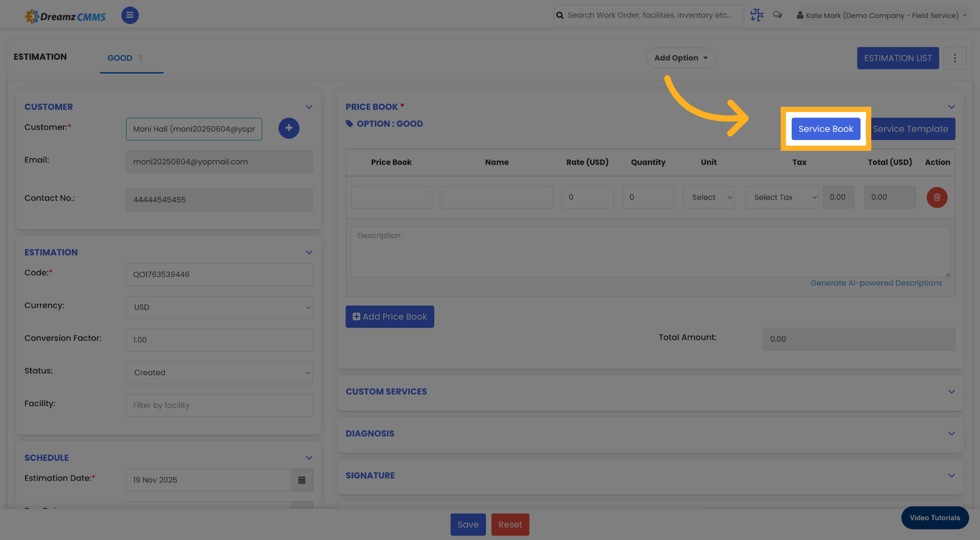Click the row Total (USD) field

point(890,197)
